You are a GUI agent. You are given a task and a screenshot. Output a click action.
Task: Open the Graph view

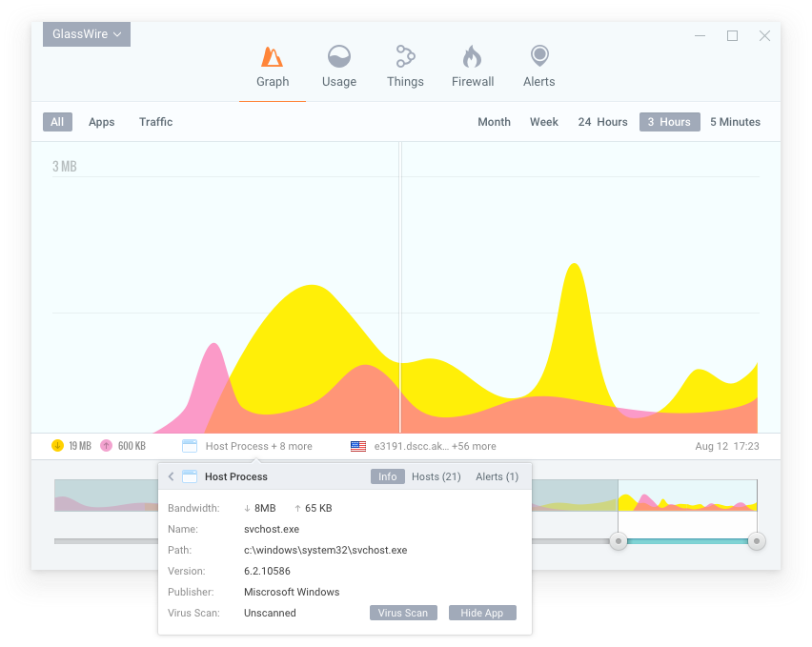272,65
